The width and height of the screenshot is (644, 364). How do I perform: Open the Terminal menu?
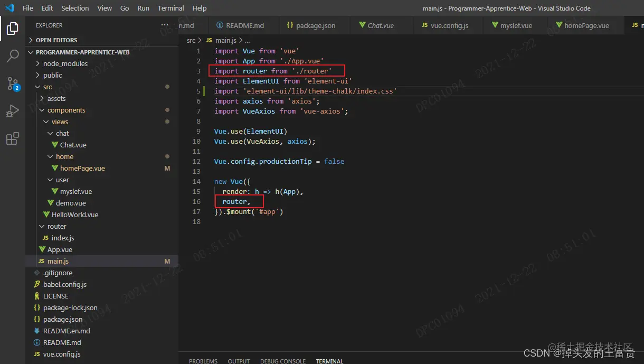(x=171, y=8)
